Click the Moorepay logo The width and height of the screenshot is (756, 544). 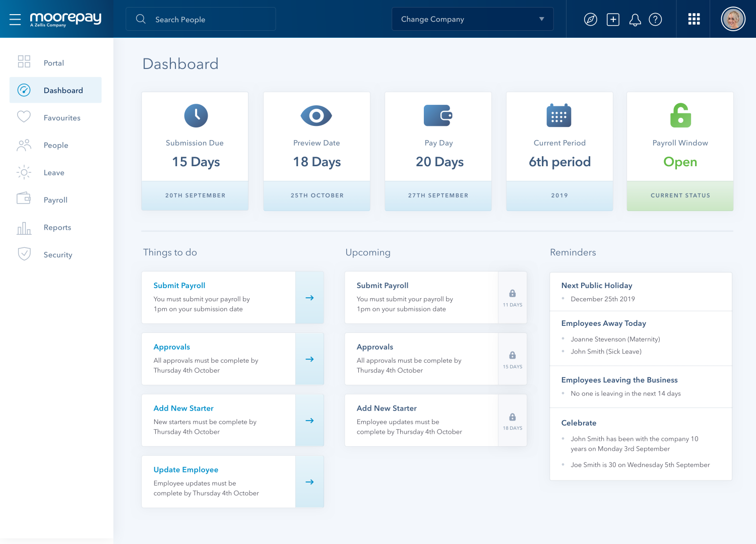point(66,19)
